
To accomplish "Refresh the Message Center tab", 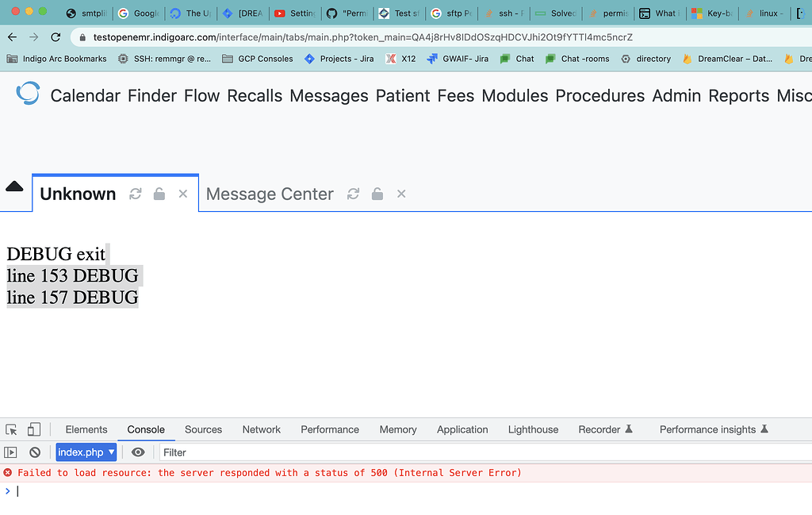I will 353,194.
